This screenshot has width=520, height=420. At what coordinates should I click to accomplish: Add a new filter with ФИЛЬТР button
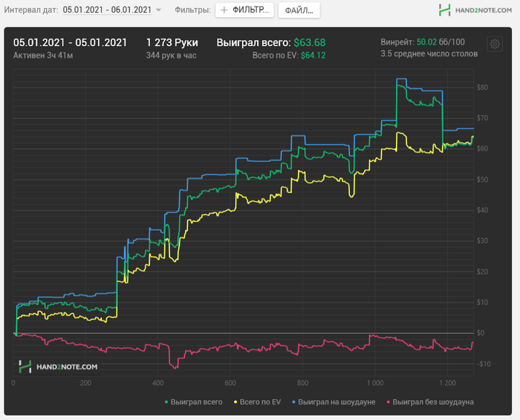click(x=244, y=10)
